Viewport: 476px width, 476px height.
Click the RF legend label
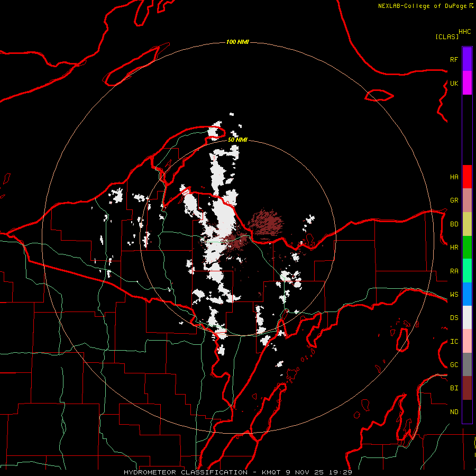454,59
